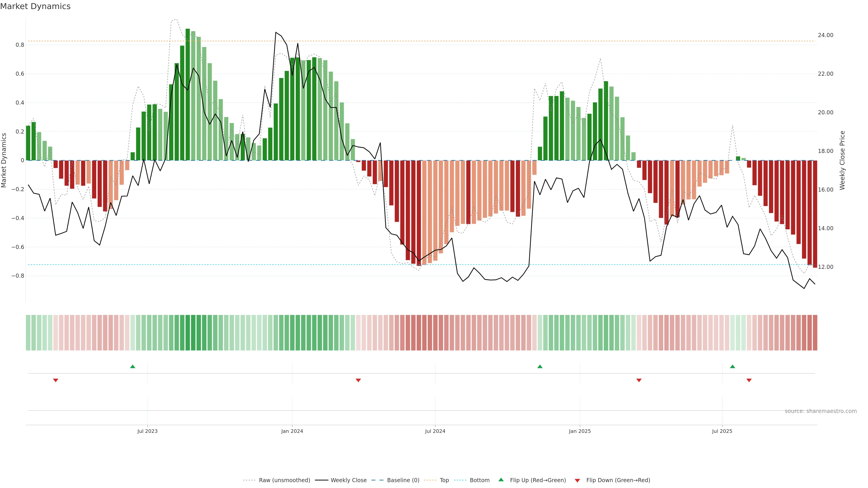The height and width of the screenshot is (488, 868).
Task: Click the Market Dynamics chart title
Action: coord(35,6)
